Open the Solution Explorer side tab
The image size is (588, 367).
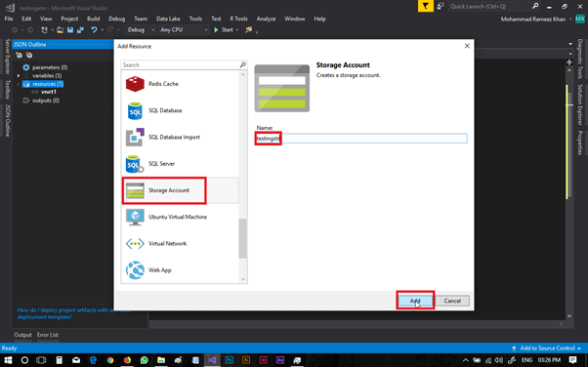580,105
